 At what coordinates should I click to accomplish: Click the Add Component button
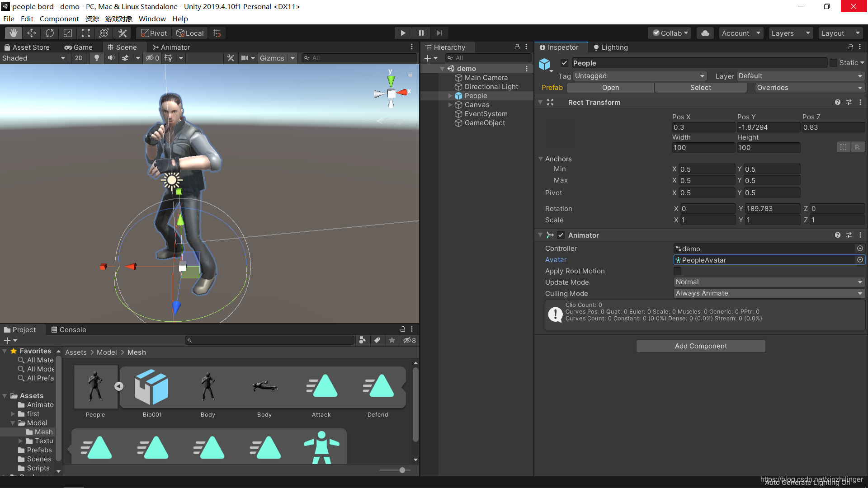(700, 346)
